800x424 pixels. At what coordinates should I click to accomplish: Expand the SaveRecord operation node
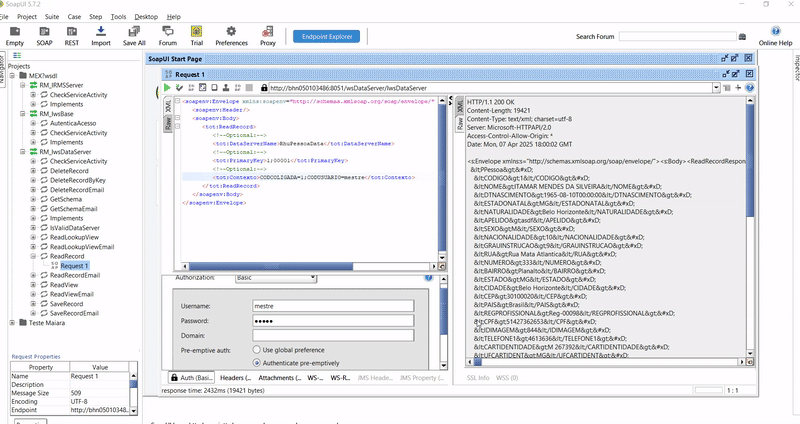(x=33, y=304)
